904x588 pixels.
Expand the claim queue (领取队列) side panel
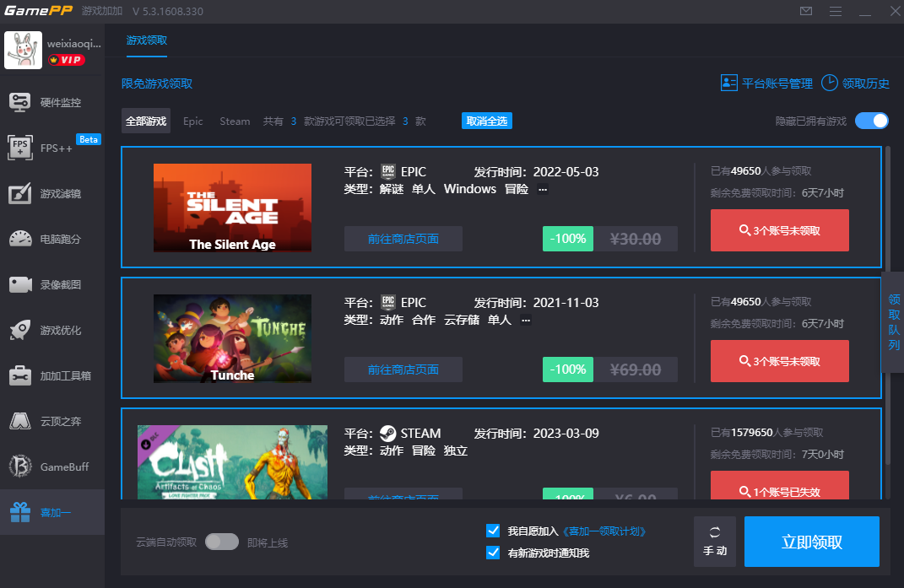(893, 322)
